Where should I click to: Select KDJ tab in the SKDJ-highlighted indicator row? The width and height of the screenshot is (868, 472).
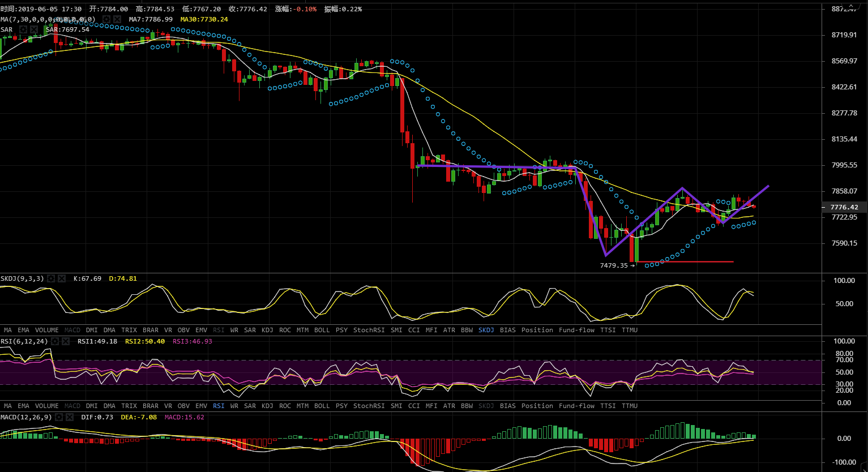(x=267, y=330)
